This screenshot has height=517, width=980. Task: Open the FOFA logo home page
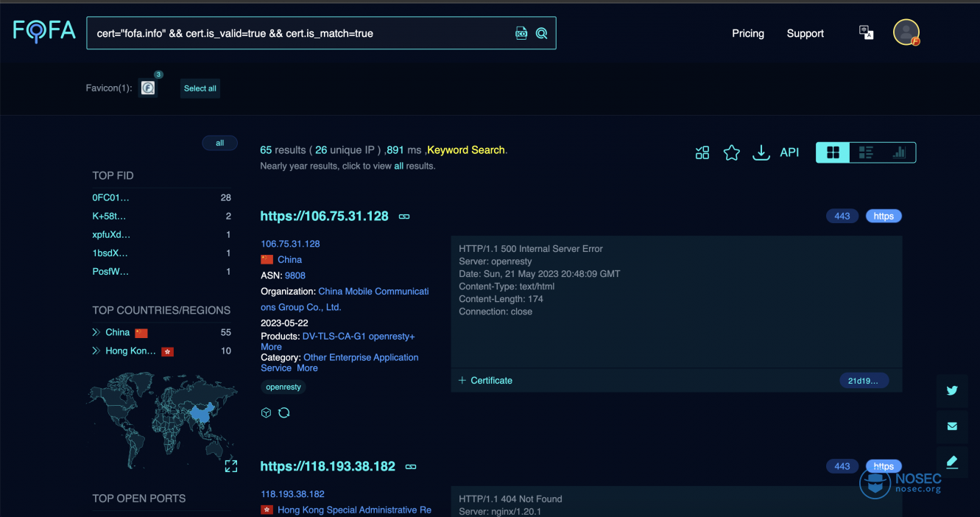[44, 32]
